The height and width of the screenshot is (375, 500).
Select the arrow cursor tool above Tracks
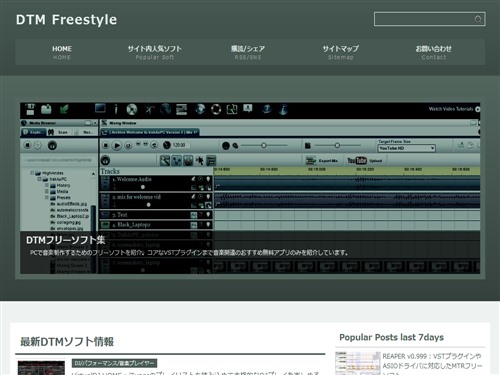click(x=200, y=161)
